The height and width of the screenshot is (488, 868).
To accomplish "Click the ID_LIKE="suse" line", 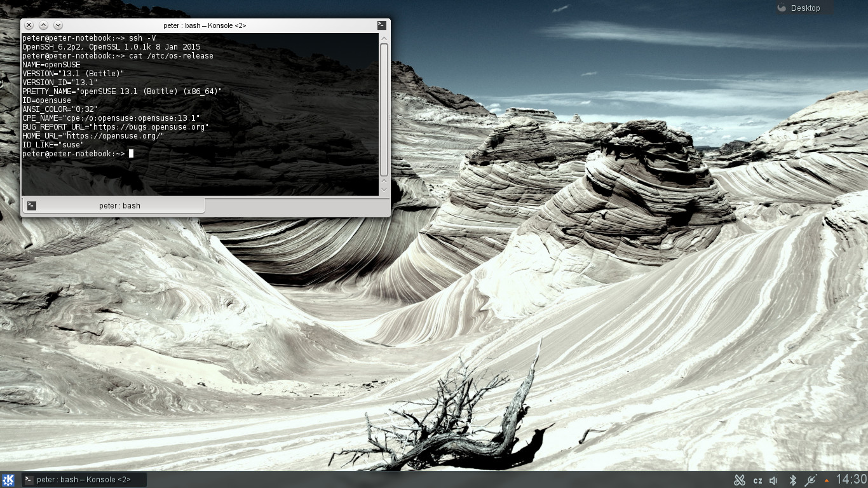I will [x=53, y=145].
